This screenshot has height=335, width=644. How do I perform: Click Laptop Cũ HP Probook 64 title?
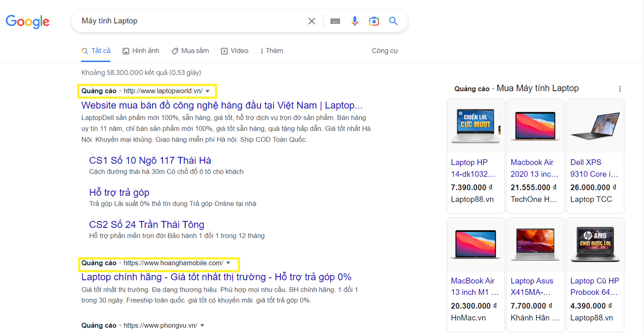[595, 287]
